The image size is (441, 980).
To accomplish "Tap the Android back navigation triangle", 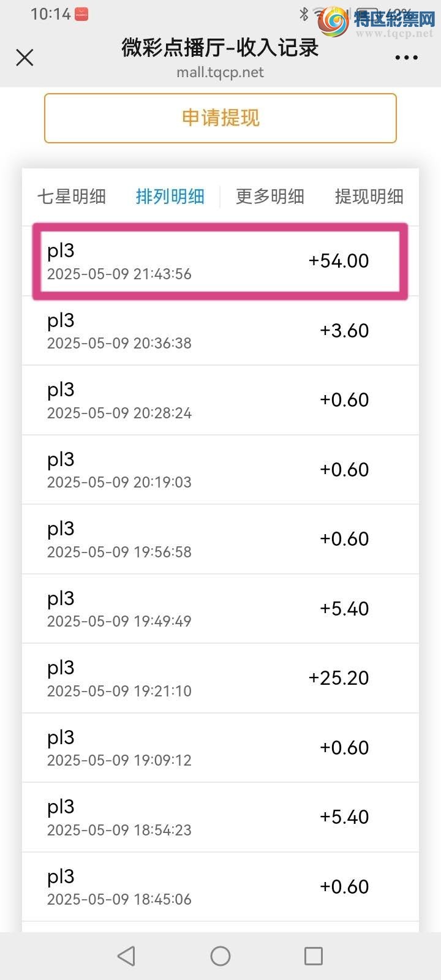I will click(x=127, y=956).
